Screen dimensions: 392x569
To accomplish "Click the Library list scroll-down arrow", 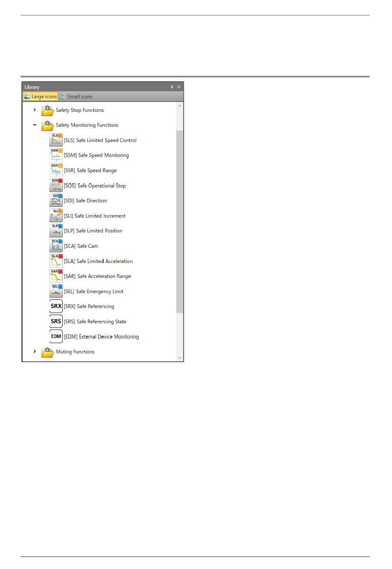I will (x=179, y=358).
